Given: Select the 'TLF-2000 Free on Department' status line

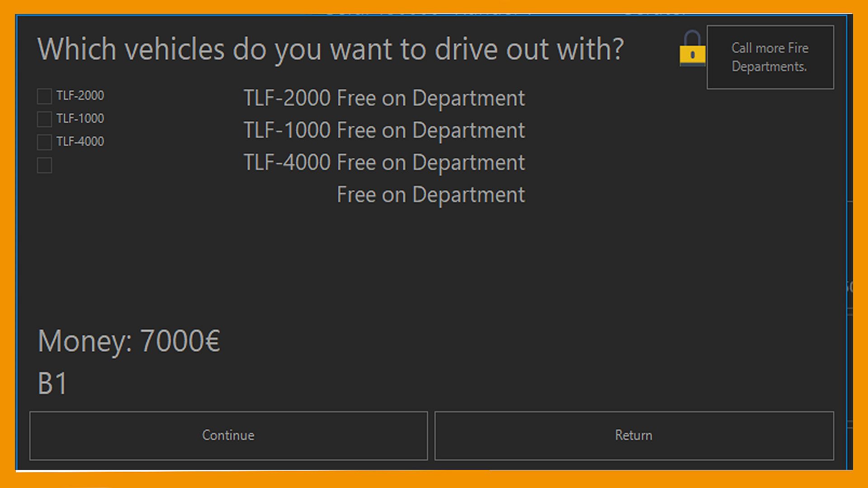Looking at the screenshot, I should click(384, 99).
